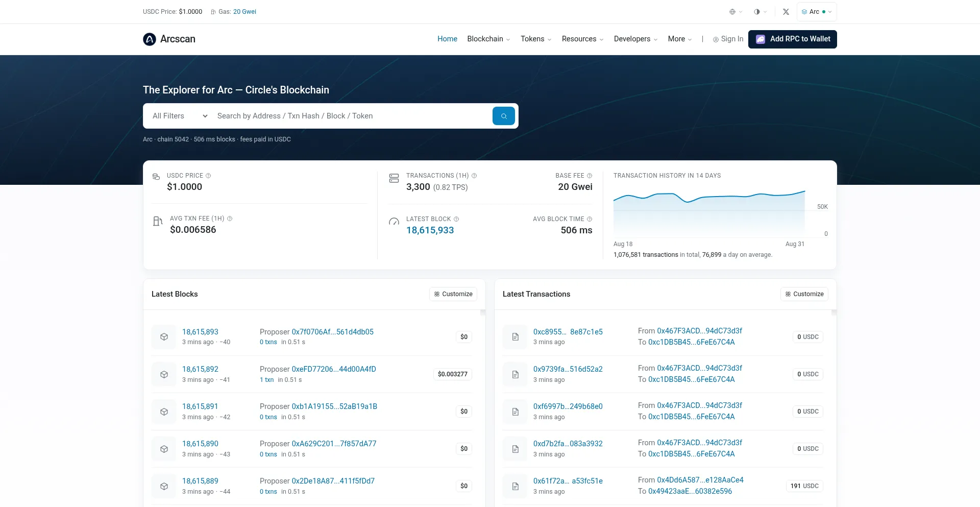
Task: Open sender address 0x4Dd6A587...e128AaCe4
Action: click(x=700, y=480)
